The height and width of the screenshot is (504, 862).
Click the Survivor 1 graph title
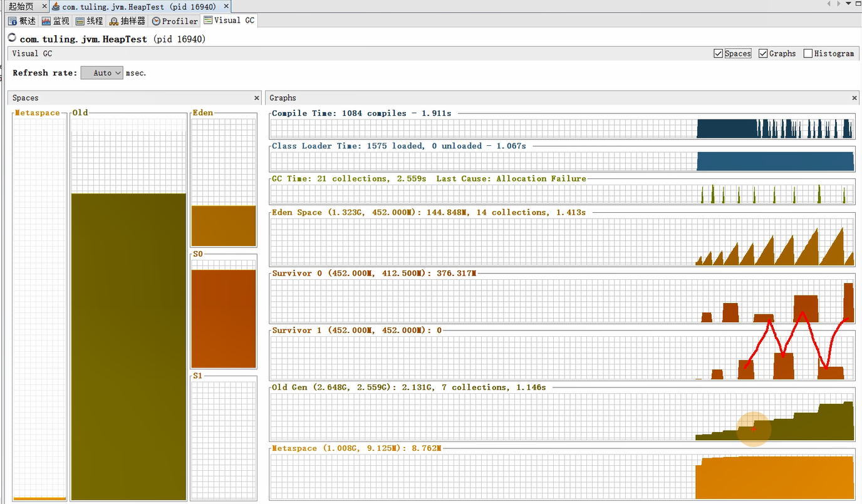pyautogui.click(x=356, y=330)
